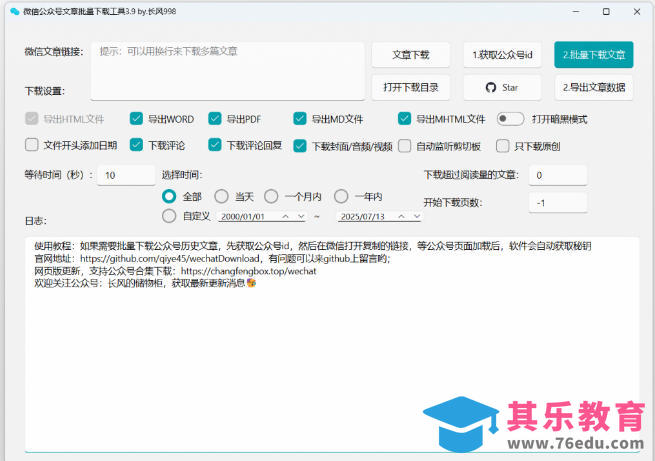Decrease start date with down arrow

301,216
